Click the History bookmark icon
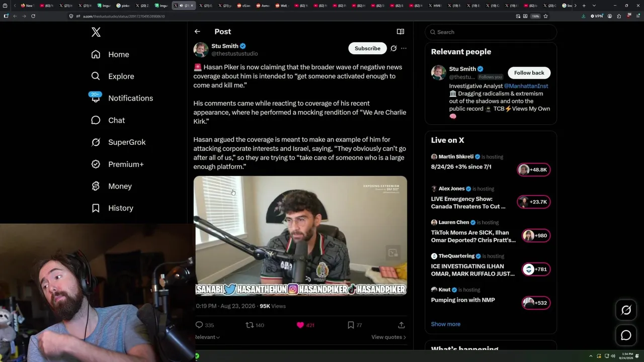This screenshot has height=362, width=644. 96,208
